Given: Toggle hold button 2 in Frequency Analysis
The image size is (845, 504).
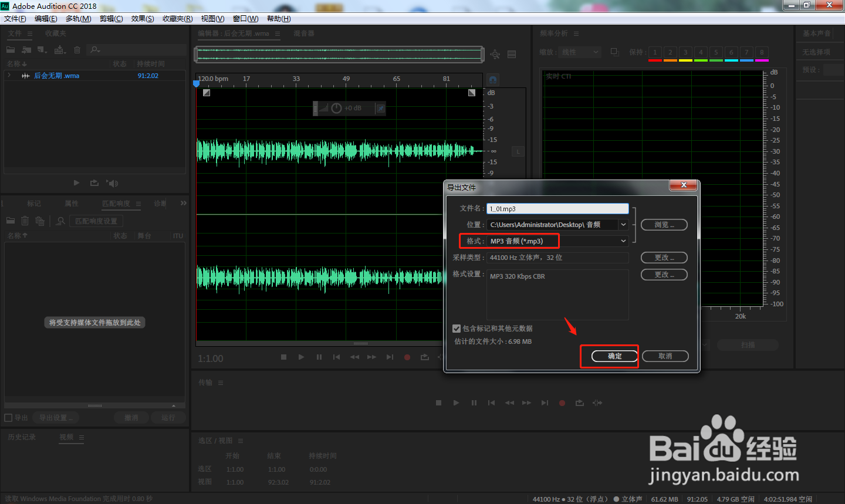Looking at the screenshot, I should click(x=670, y=52).
